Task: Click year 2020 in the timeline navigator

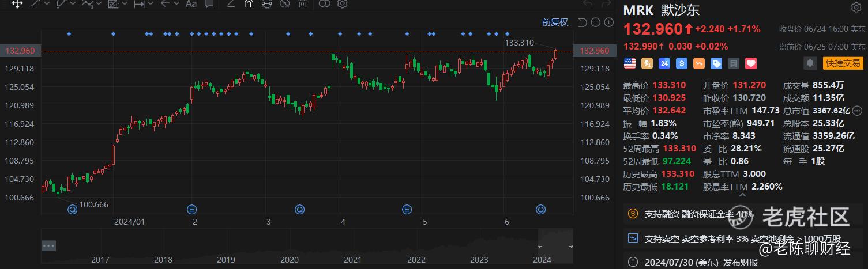Action: click(289, 260)
